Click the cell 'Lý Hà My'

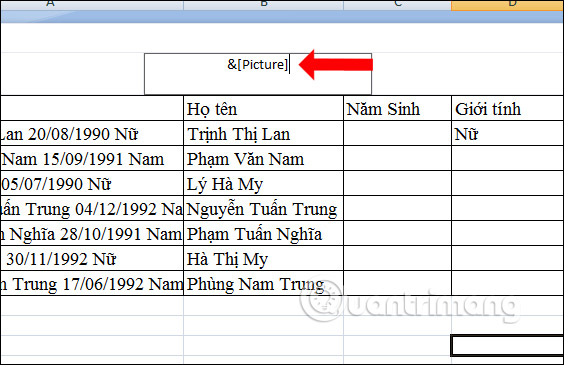click(264, 183)
